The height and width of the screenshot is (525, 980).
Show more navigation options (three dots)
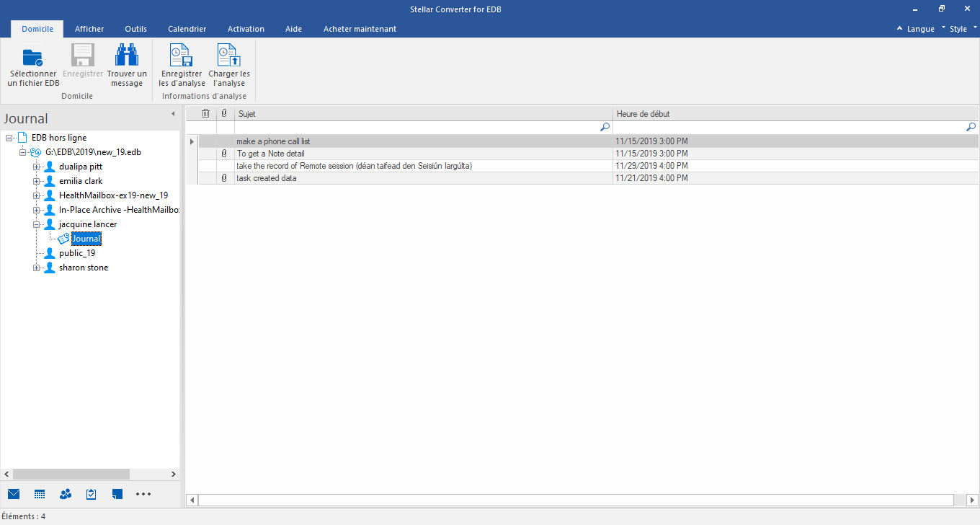click(x=143, y=494)
